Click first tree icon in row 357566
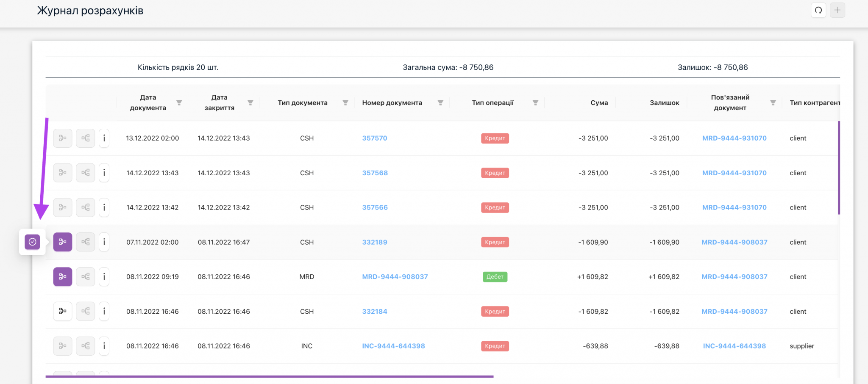This screenshot has width=868, height=384. [x=63, y=207]
